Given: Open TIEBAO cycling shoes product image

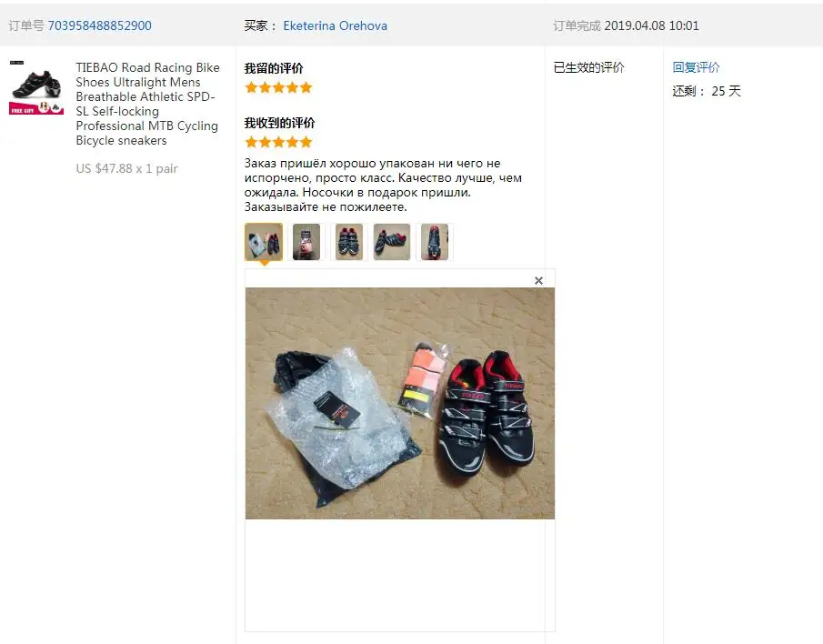Looking at the screenshot, I should click(36, 87).
